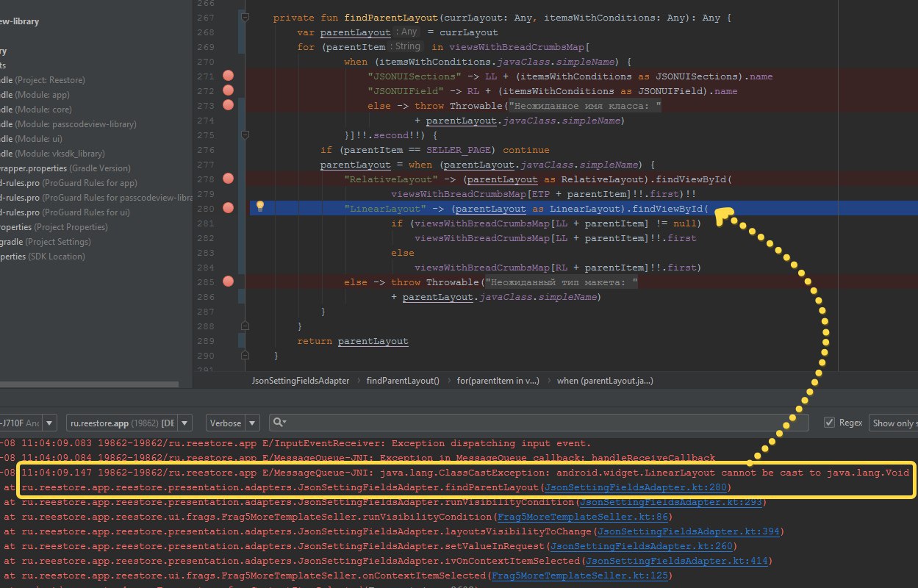Open the JsonSettingFieldsAdapter.kt:414 stack trace link
The height and width of the screenshot is (588, 918).
point(676,561)
